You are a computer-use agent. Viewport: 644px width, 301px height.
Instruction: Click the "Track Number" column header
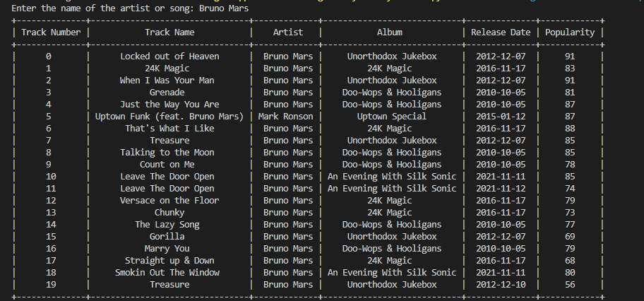point(51,32)
